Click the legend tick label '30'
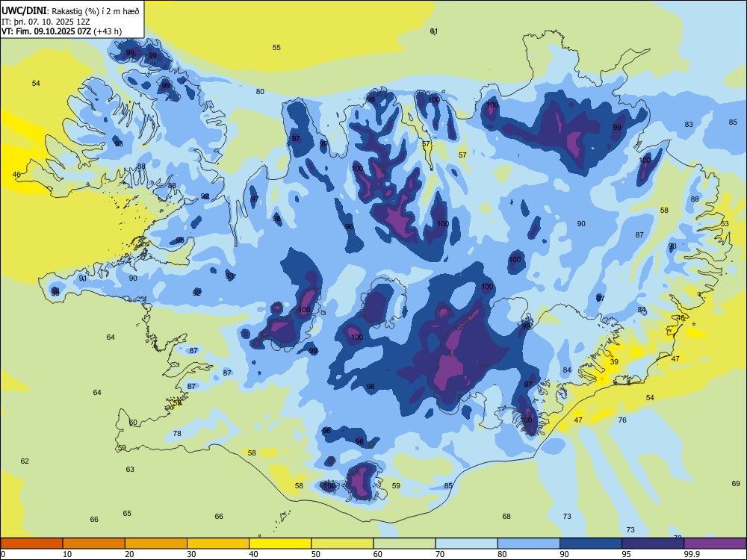 pos(191,554)
